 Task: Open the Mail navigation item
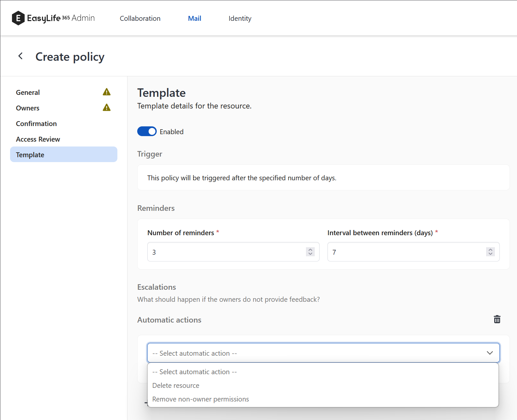194,19
